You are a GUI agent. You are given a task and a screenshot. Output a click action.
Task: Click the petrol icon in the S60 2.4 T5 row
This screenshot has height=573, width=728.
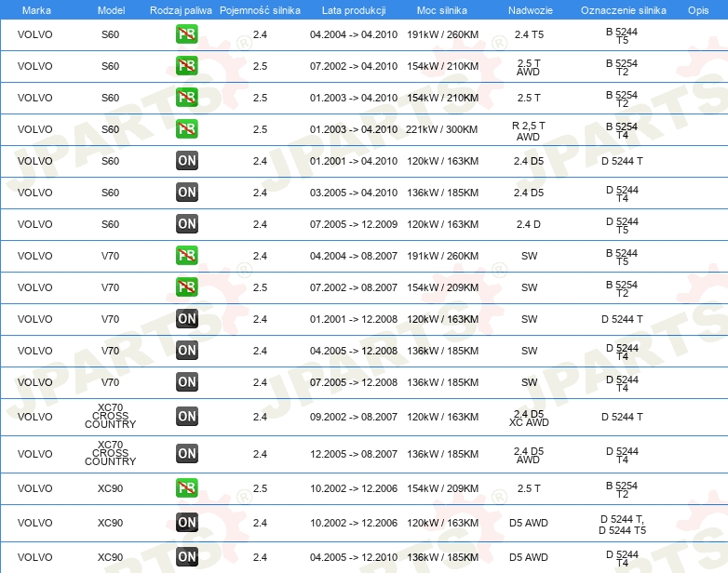[x=186, y=34]
